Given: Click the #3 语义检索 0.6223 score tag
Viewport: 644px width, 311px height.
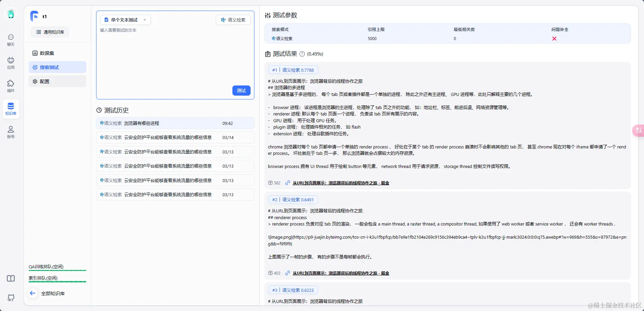Looking at the screenshot, I should tap(293, 290).
